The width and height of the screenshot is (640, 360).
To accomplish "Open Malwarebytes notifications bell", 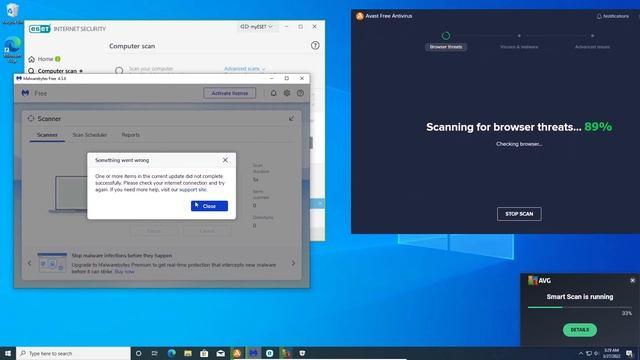I will (273, 93).
